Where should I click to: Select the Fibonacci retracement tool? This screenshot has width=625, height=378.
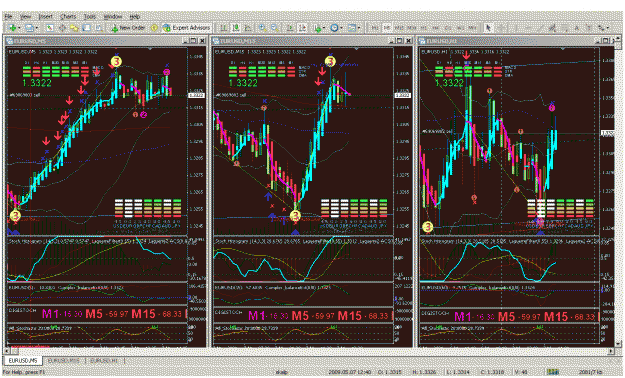(x=565, y=28)
